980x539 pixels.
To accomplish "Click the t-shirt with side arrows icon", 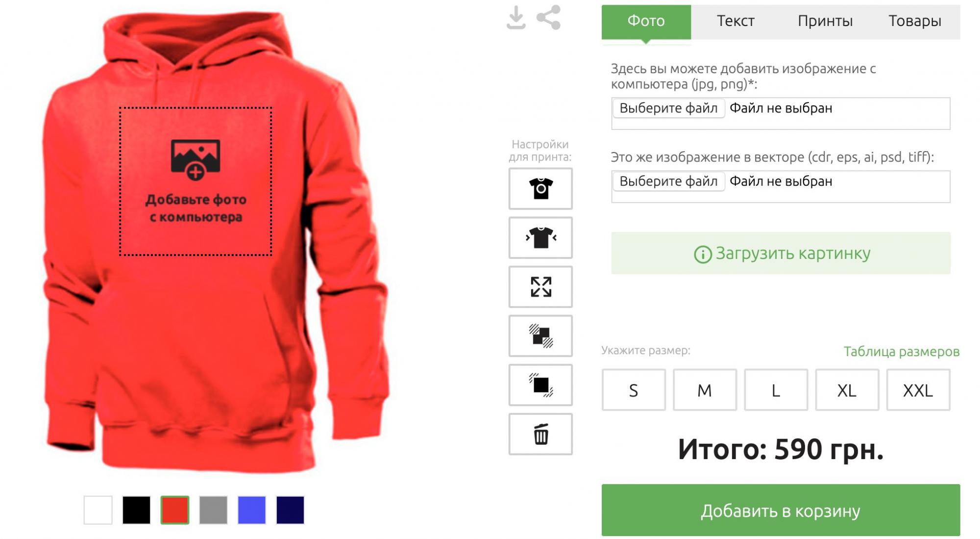I will [540, 238].
